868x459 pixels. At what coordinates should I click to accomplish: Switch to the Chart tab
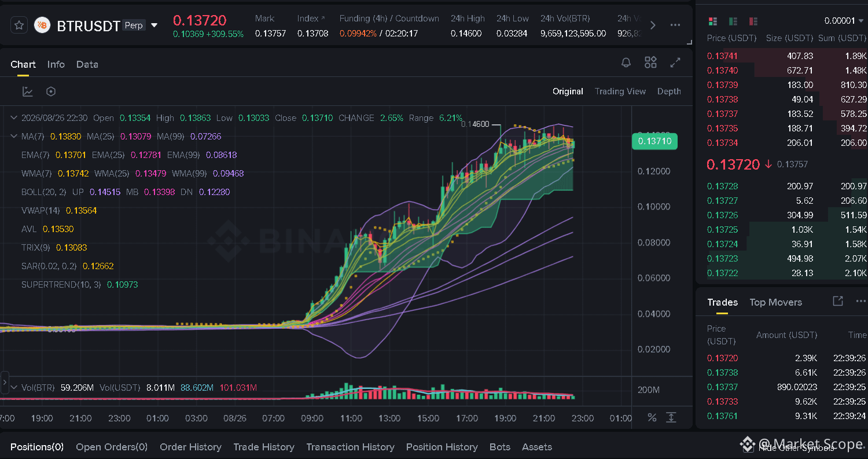pos(23,64)
